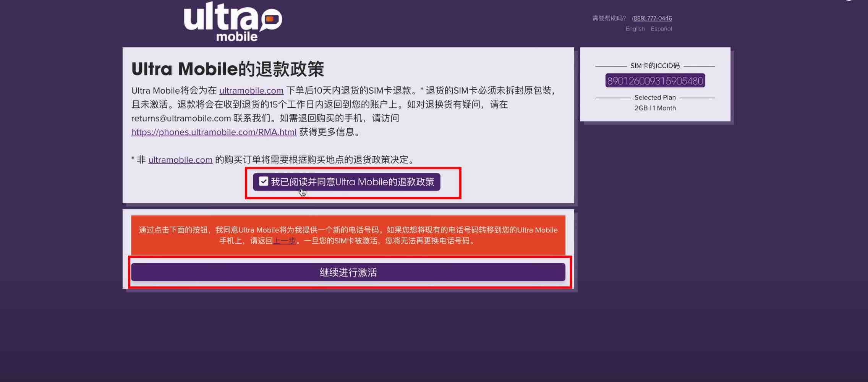
Task: Click the 继续进行激活 button
Action: pyautogui.click(x=348, y=272)
